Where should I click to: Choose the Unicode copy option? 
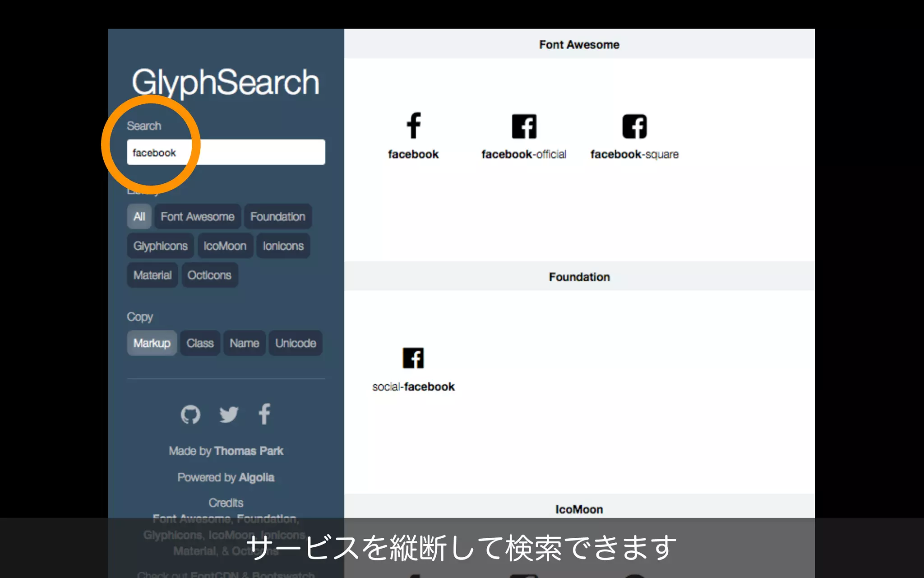point(296,343)
